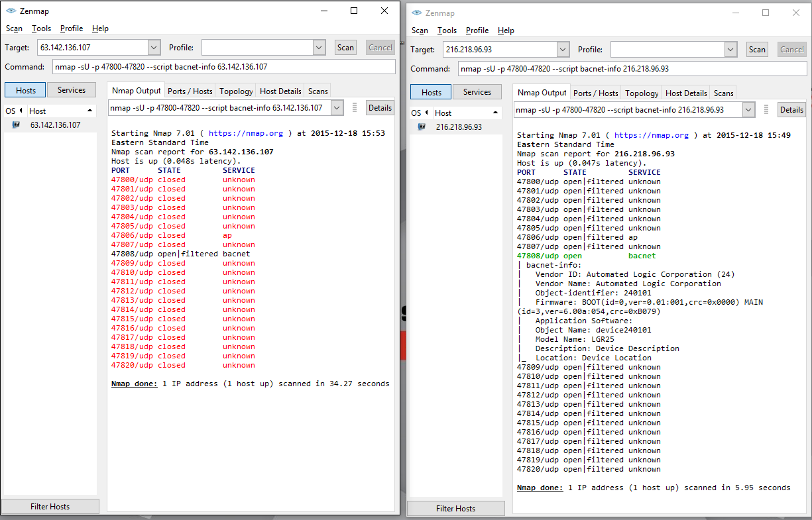Click 'Object-identifier: 240101' output line
The width and height of the screenshot is (812, 520).
point(594,293)
